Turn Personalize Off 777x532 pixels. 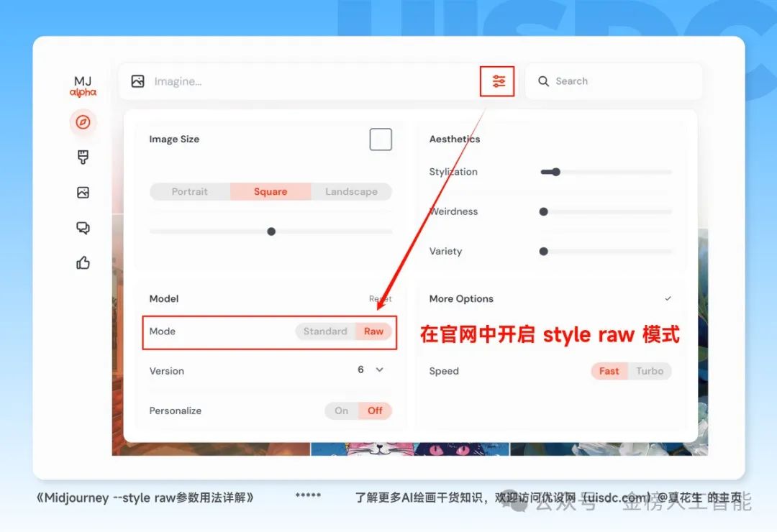pyautogui.click(x=375, y=411)
